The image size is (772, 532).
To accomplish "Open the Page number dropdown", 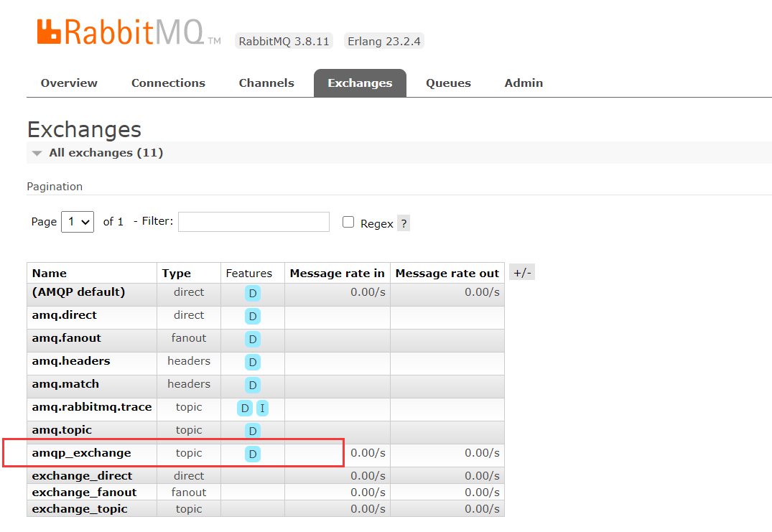I will coord(78,222).
